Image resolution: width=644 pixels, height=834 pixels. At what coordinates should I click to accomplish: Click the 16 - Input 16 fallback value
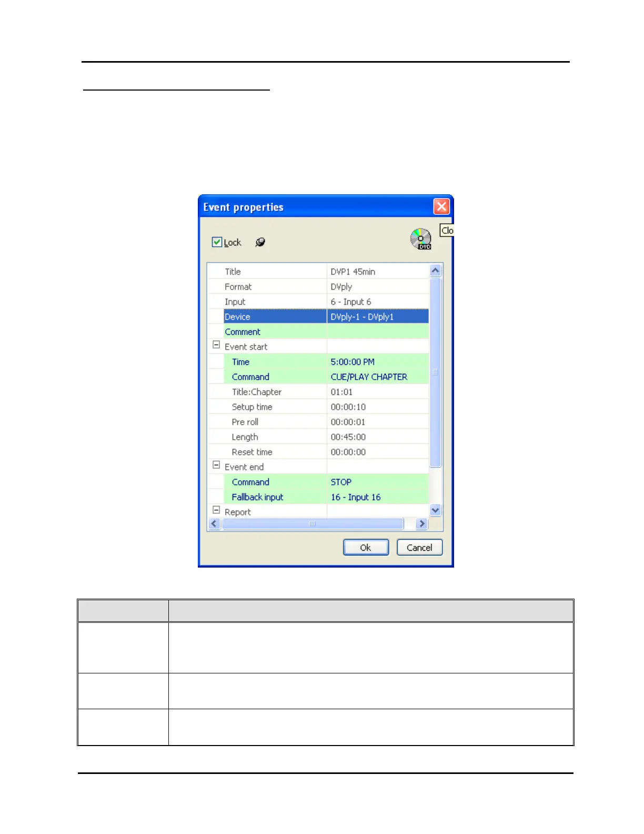(356, 497)
